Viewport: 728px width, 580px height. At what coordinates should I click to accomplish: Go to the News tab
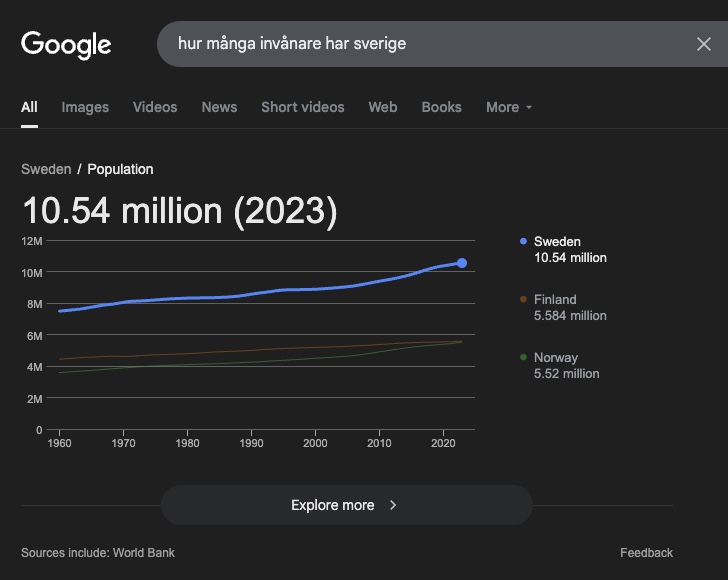(219, 107)
